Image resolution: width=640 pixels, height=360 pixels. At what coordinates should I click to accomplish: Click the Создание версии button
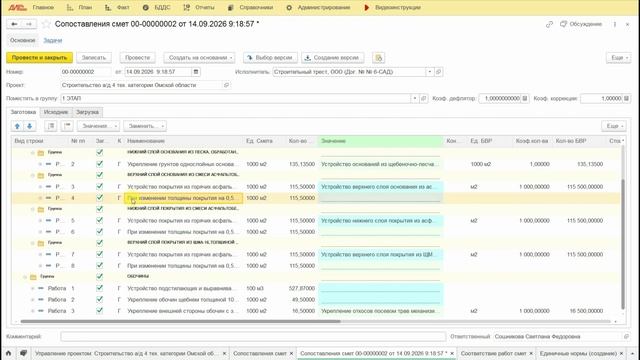tap(332, 58)
